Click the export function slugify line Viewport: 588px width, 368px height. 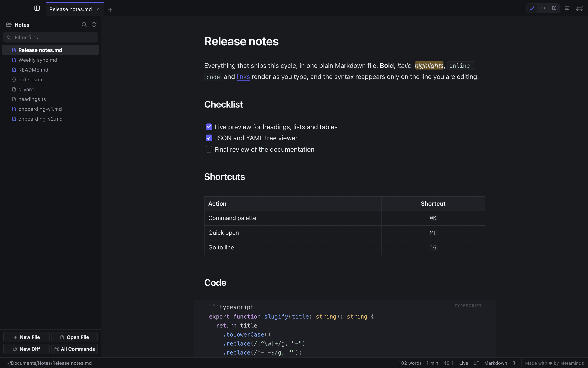click(x=292, y=317)
